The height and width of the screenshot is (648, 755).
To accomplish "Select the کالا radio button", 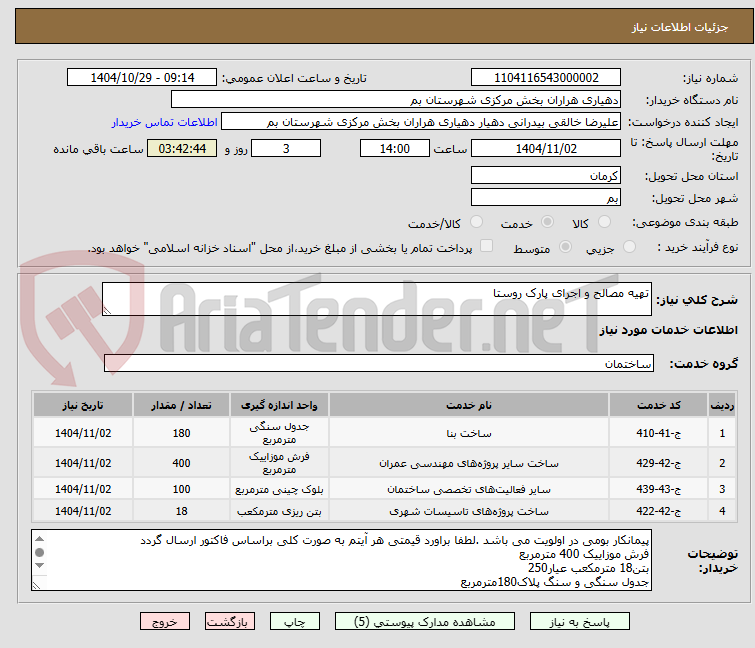I will click(x=604, y=222).
